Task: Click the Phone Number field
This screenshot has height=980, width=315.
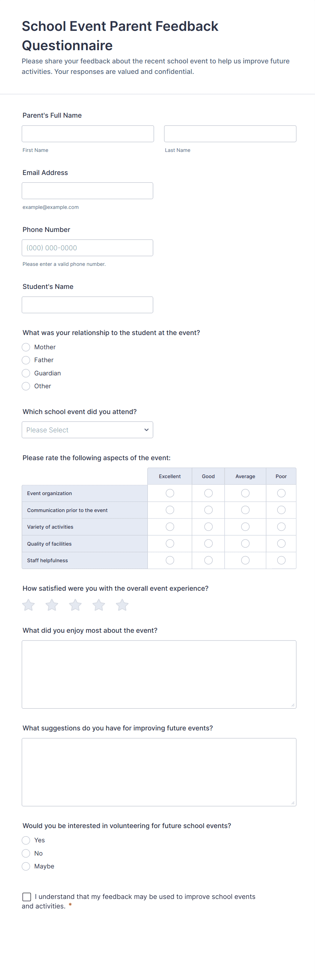Action: [87, 248]
